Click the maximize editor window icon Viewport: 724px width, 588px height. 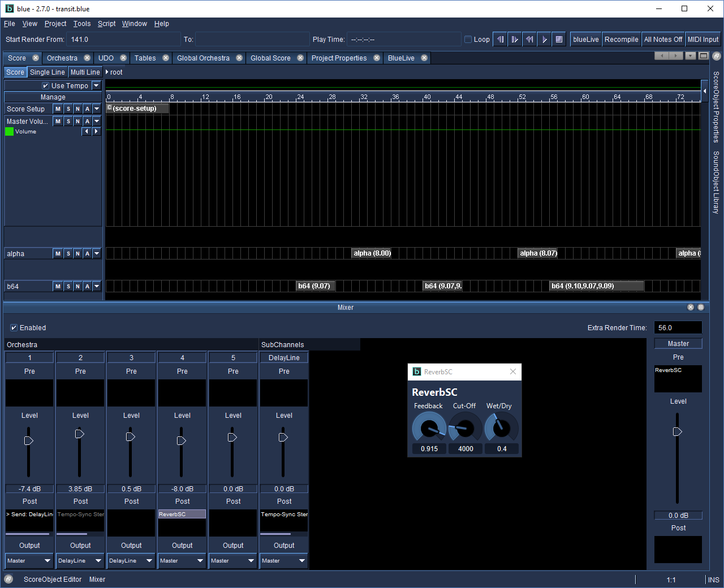pos(703,56)
